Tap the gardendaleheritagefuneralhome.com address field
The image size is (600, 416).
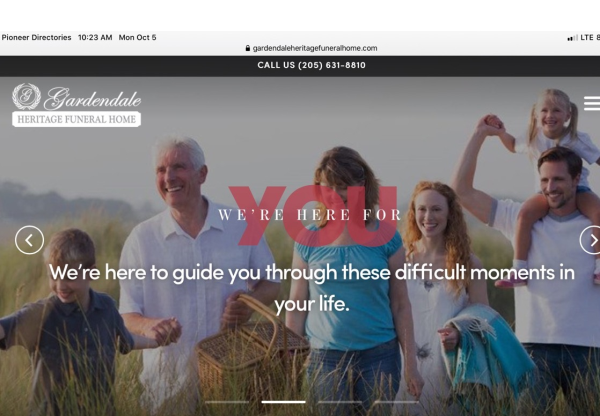point(311,48)
